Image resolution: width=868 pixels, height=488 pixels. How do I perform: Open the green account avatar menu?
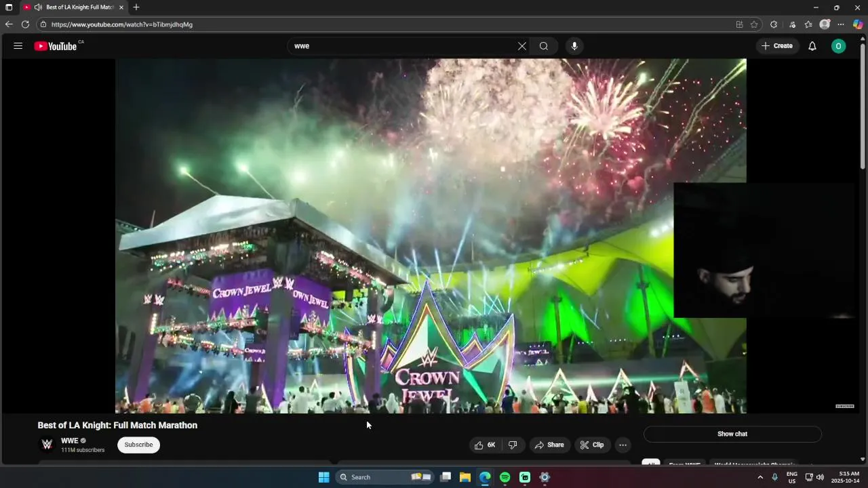tap(839, 46)
